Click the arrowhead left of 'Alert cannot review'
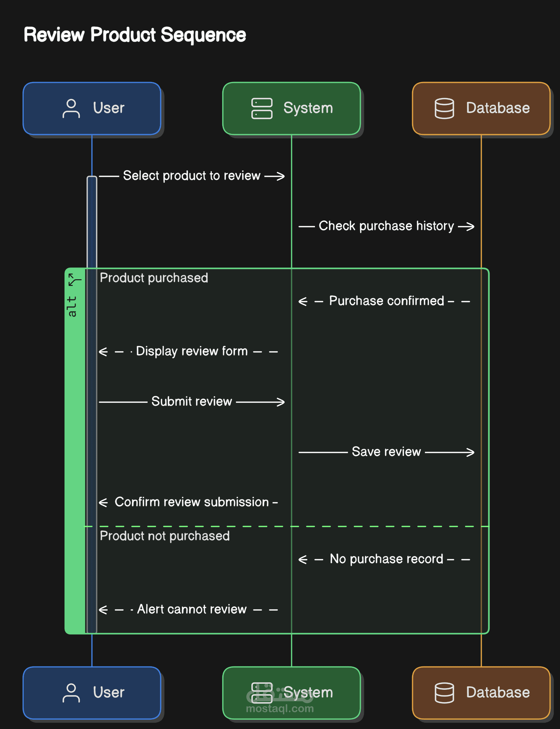This screenshot has width=560, height=729. pos(103,610)
